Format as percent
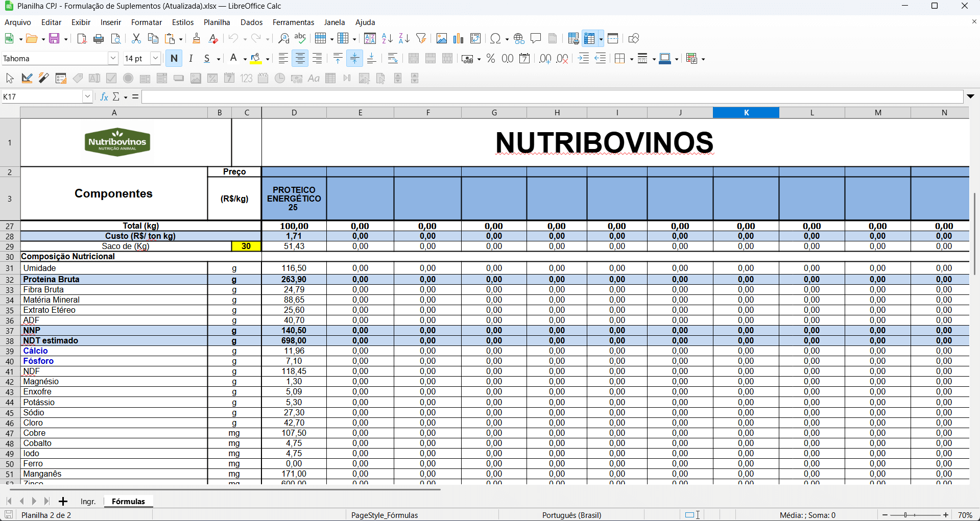 point(491,59)
